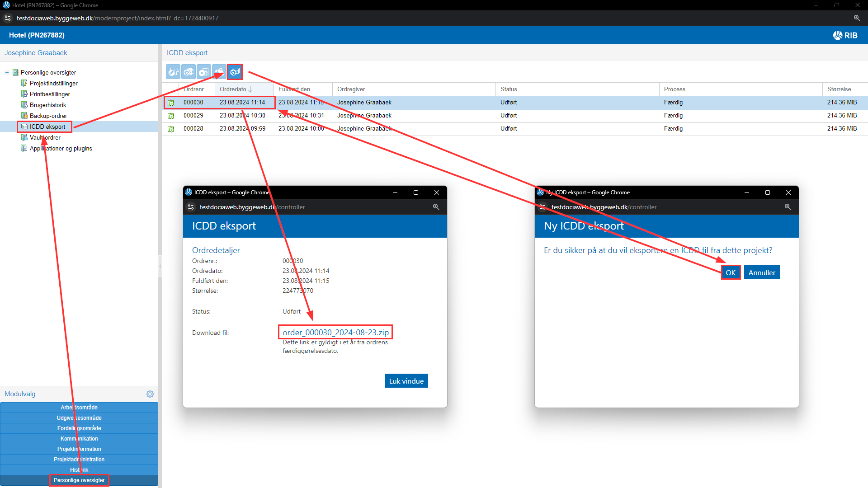Screen dimensions: 868x488
Task: Click the order 000028 row status icon
Action: [x=171, y=129]
